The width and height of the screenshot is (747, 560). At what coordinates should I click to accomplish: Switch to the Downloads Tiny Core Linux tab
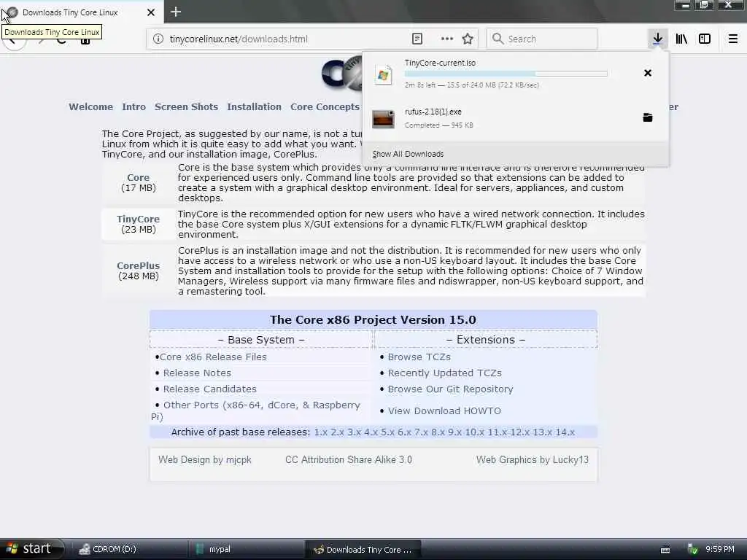coord(81,12)
